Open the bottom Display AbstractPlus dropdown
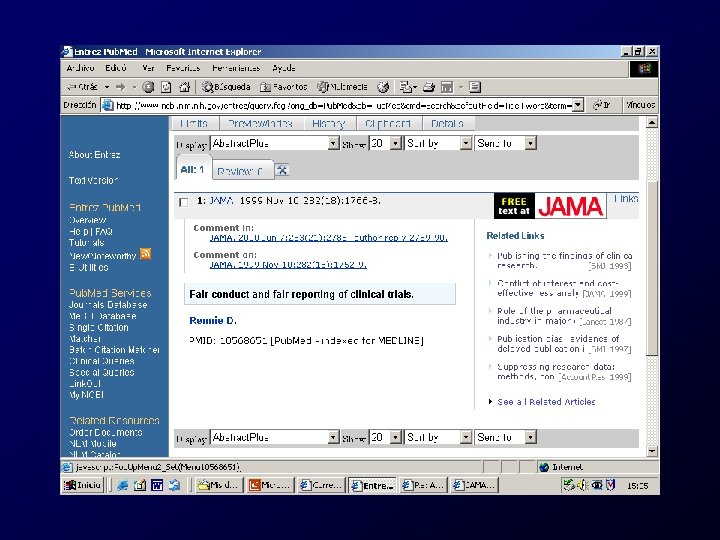720x540 pixels. pyautogui.click(x=275, y=438)
